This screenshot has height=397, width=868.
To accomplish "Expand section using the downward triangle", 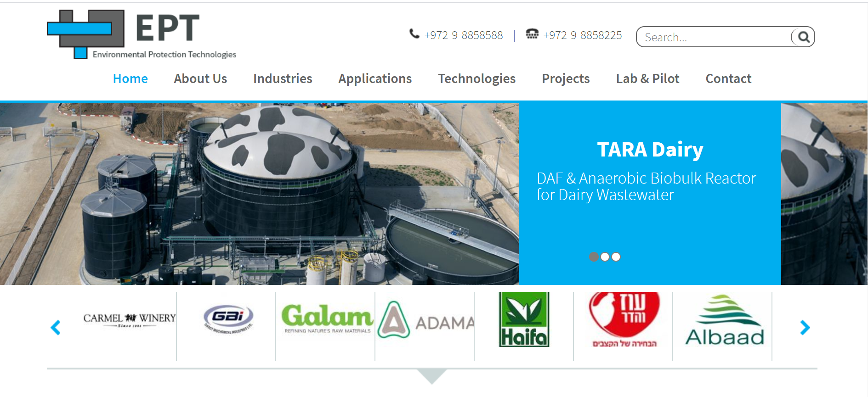I will click(x=432, y=376).
